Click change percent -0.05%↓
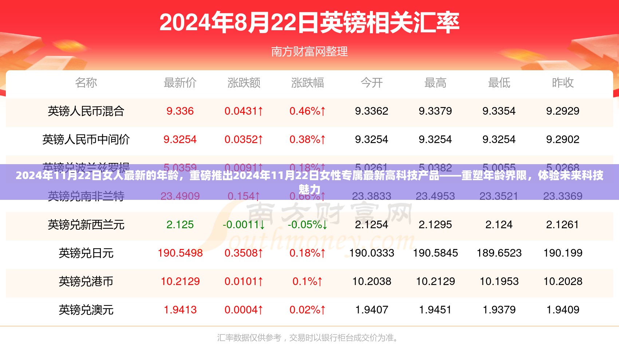 (x=307, y=225)
